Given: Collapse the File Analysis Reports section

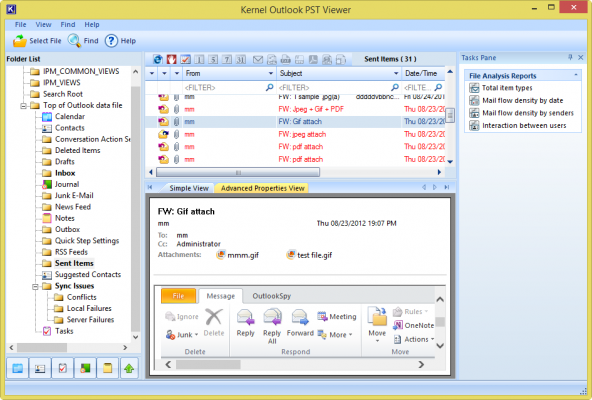Looking at the screenshot, I should tap(576, 75).
